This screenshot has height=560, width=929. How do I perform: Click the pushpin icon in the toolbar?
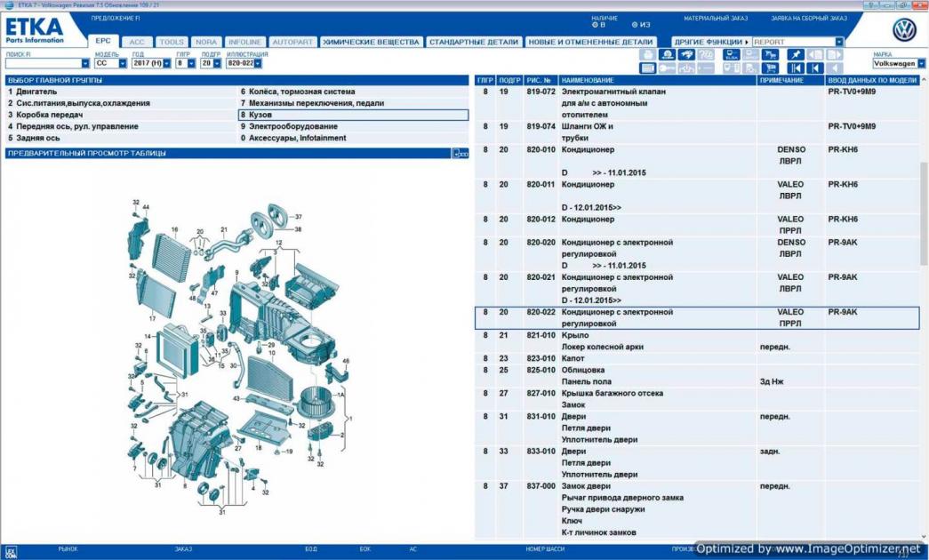(796, 54)
